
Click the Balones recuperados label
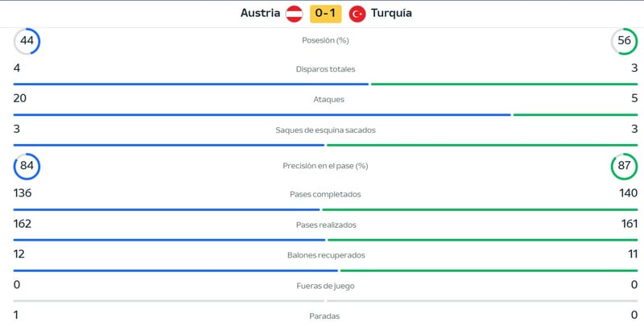325,255
